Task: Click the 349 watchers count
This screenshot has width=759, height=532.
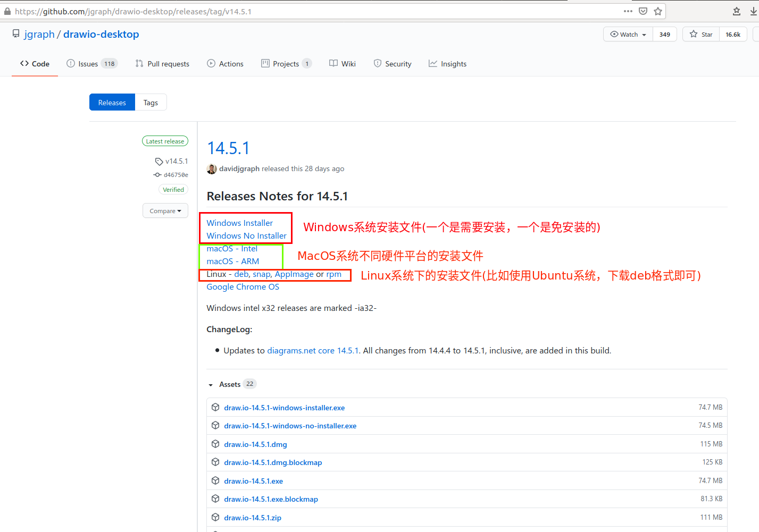Action: coord(665,34)
